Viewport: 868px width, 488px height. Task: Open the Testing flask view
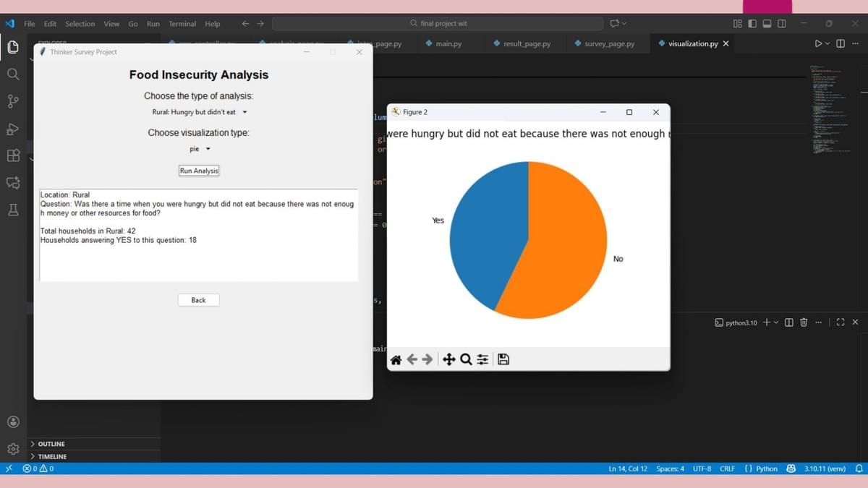(x=13, y=210)
